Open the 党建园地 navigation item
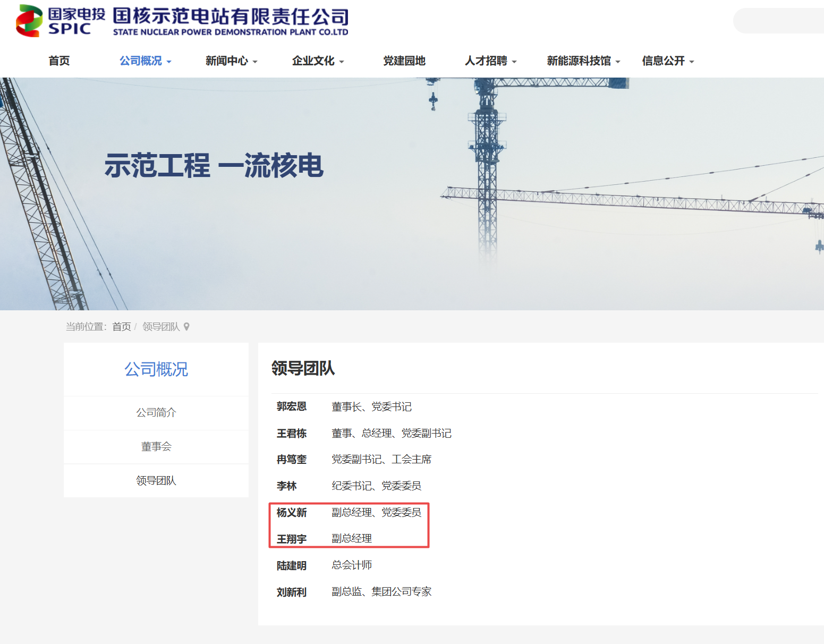824x644 pixels. coord(404,61)
